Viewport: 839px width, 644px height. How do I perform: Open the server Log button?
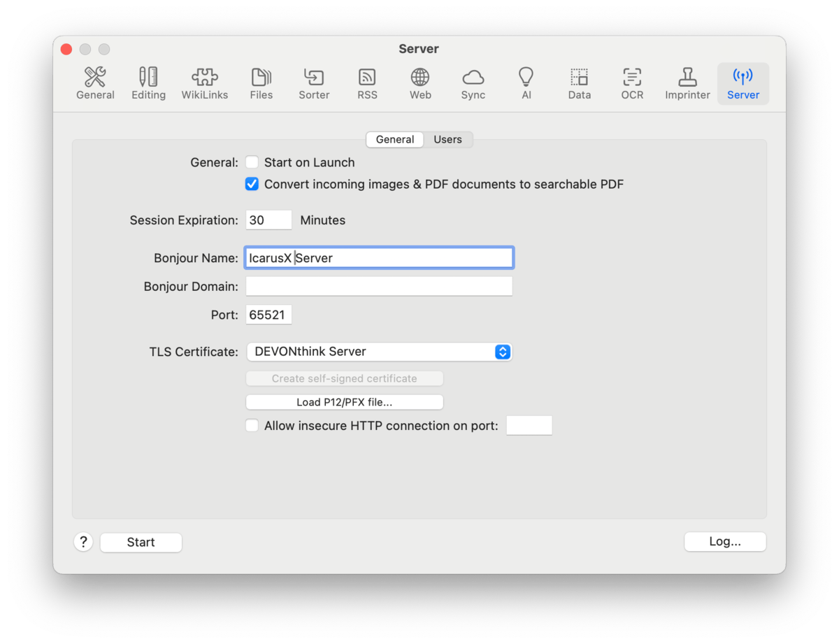pyautogui.click(x=725, y=542)
